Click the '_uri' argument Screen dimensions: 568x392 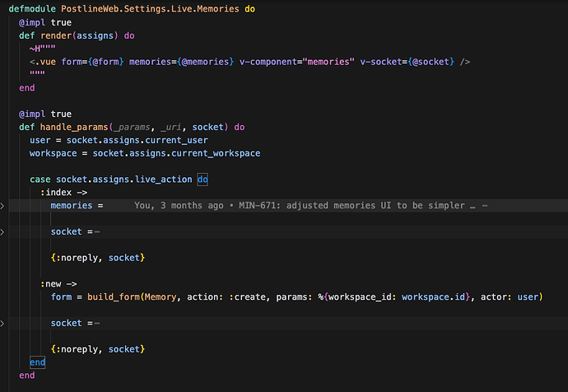click(x=171, y=127)
